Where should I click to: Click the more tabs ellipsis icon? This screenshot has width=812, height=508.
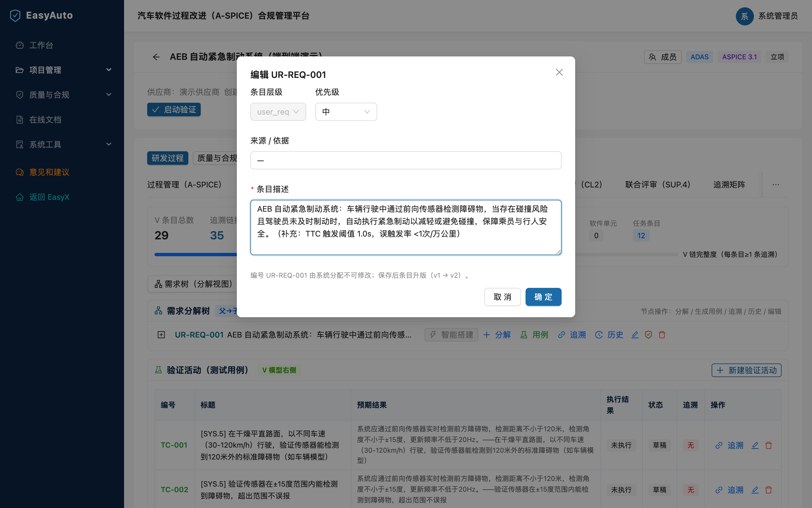[776, 185]
